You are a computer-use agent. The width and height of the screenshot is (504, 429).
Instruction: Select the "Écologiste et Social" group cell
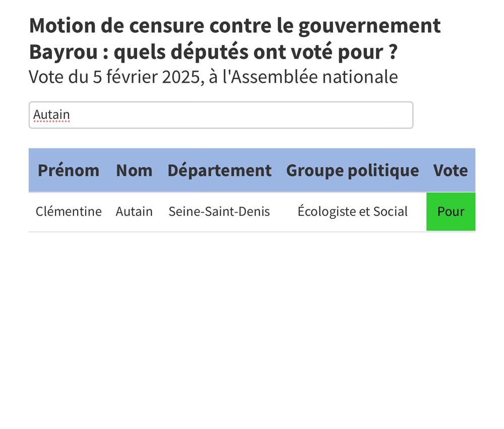(x=352, y=211)
